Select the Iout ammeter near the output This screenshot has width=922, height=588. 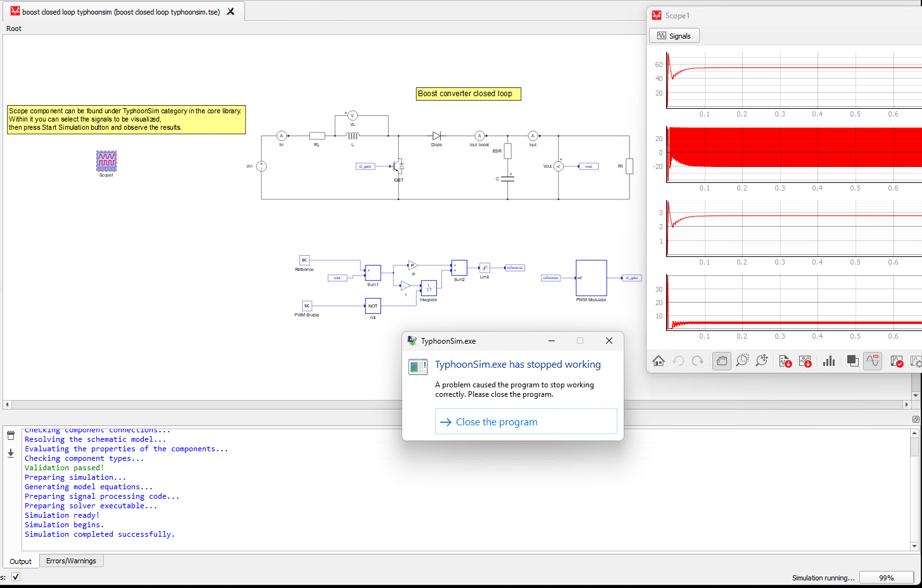tap(533, 135)
